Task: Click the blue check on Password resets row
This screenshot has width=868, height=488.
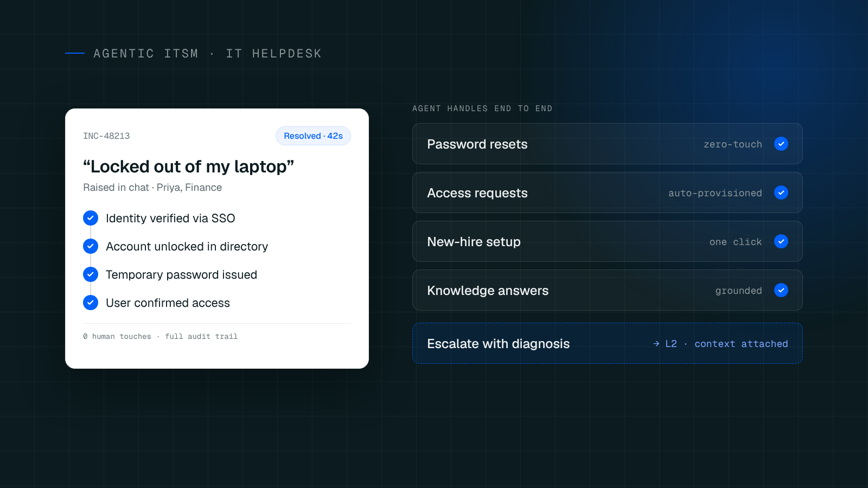Action: tap(781, 144)
